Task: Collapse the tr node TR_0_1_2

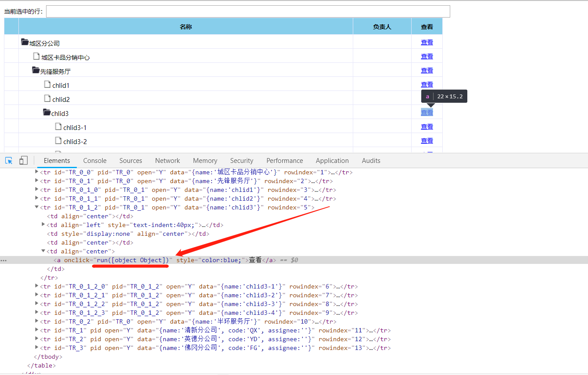Action: (x=36, y=207)
